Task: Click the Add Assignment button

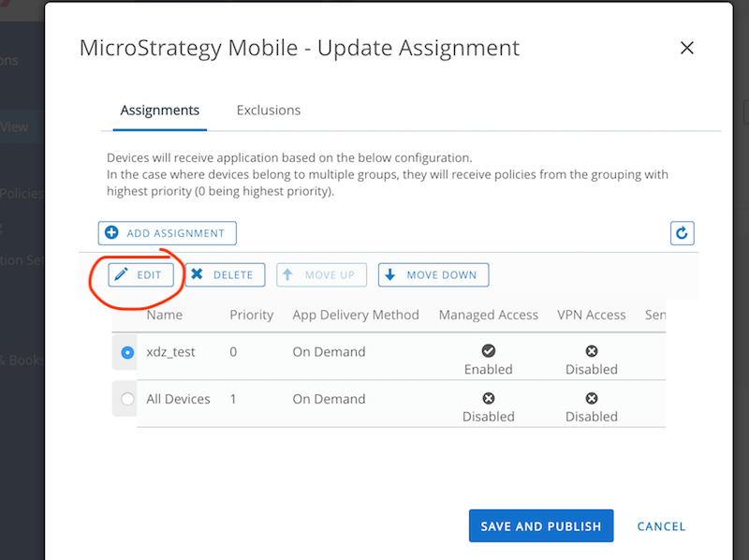Action: tap(168, 233)
